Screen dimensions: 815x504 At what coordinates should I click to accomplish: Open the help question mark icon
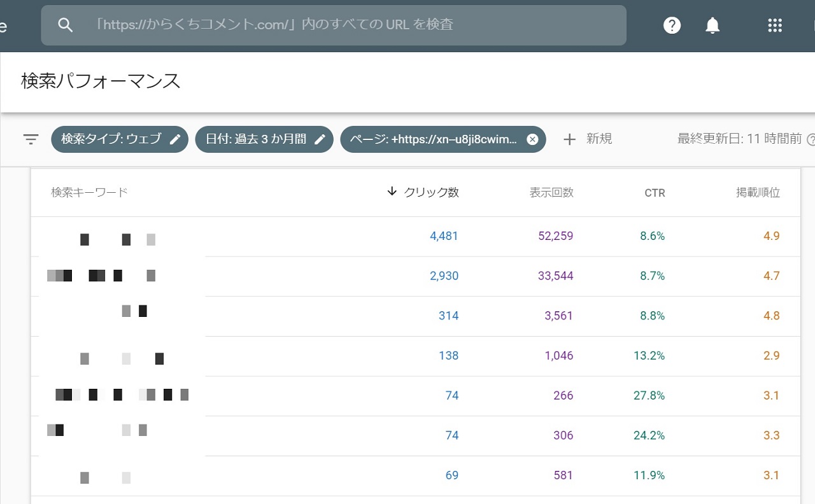672,25
